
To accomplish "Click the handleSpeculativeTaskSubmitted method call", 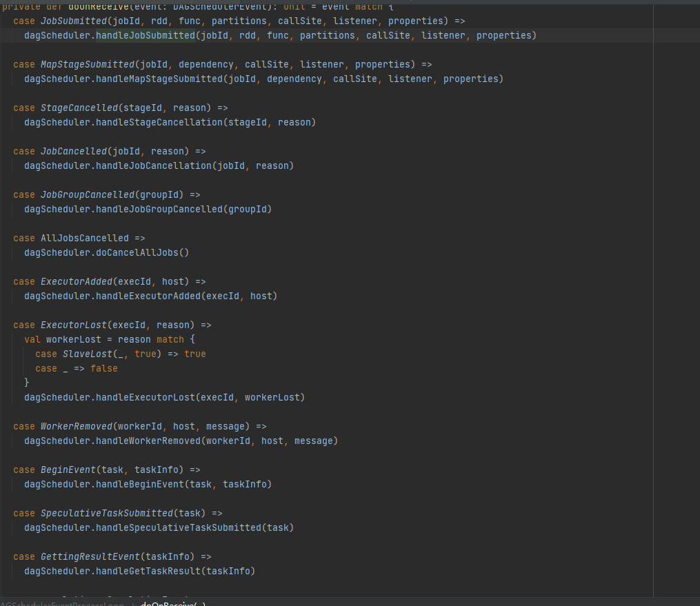I will (179, 527).
